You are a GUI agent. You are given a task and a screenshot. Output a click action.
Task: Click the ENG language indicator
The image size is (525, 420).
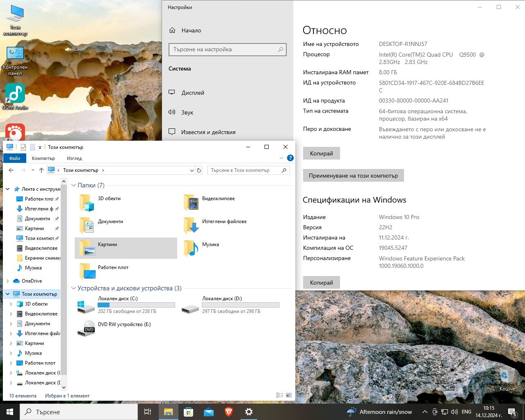coord(466,412)
